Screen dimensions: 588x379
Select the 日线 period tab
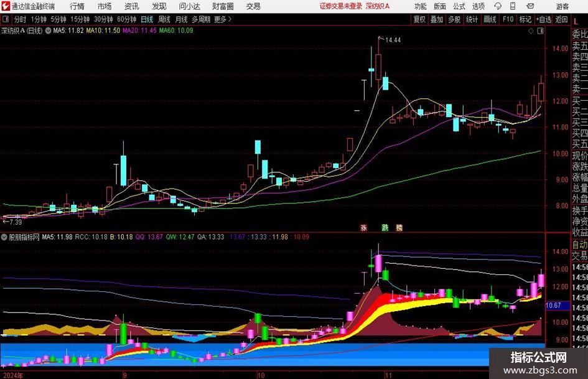(147, 19)
